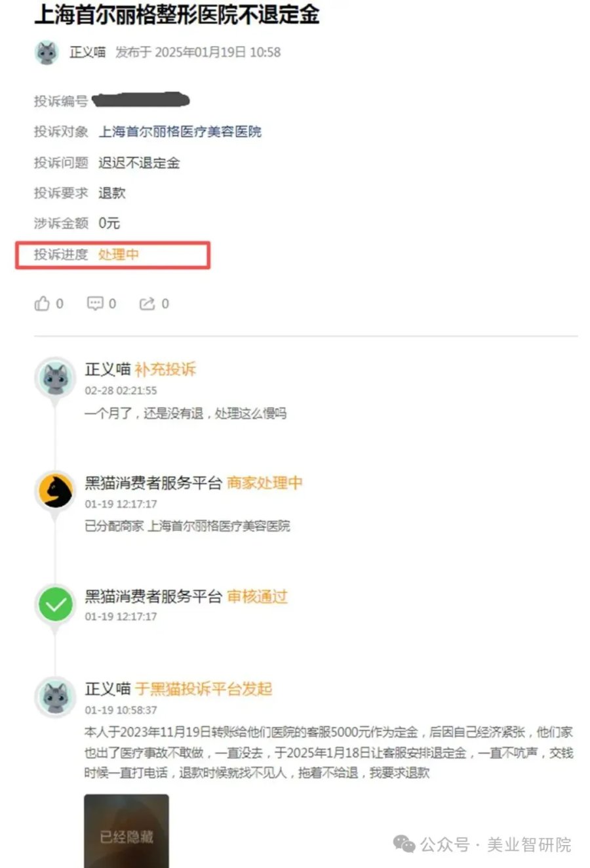Click 于黑猫投诉平台发起 label
The image size is (590, 868).
click(x=204, y=689)
